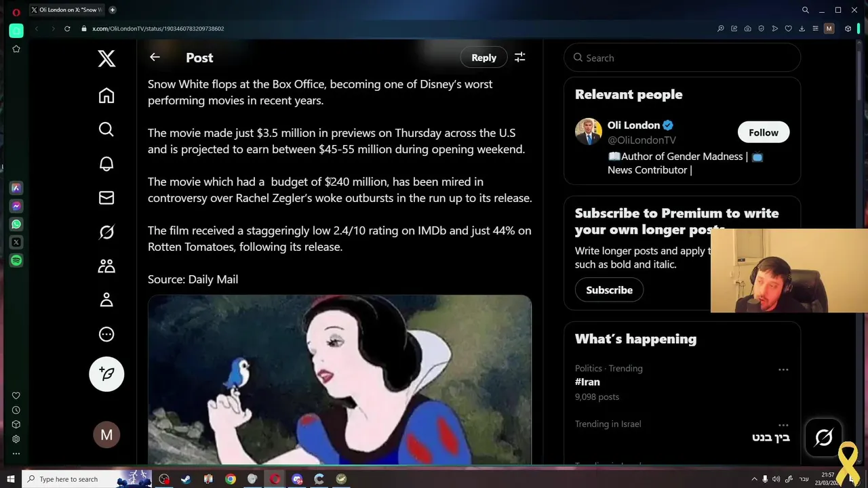Open the Snow White image in post

340,380
